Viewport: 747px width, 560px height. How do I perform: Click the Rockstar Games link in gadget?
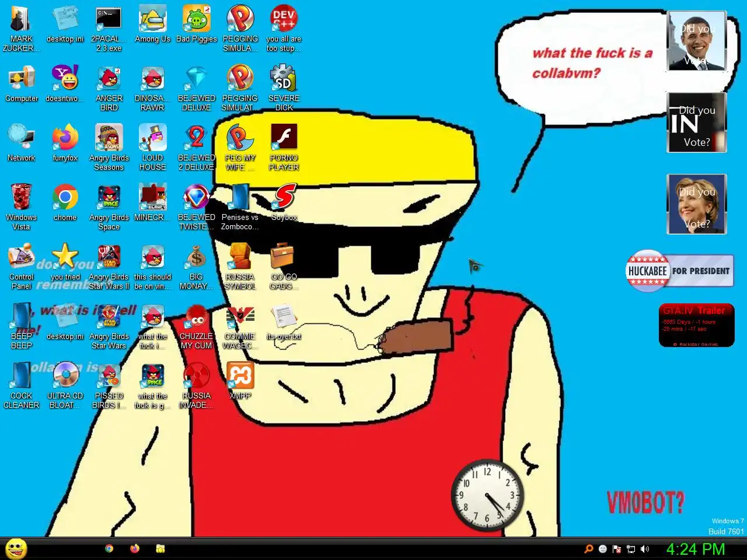[x=696, y=344]
